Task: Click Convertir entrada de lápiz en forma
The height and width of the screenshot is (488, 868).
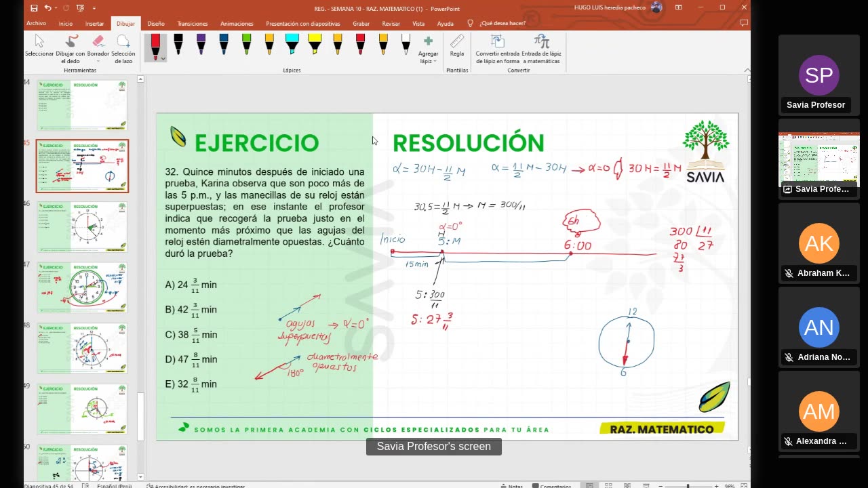Action: click(497, 48)
